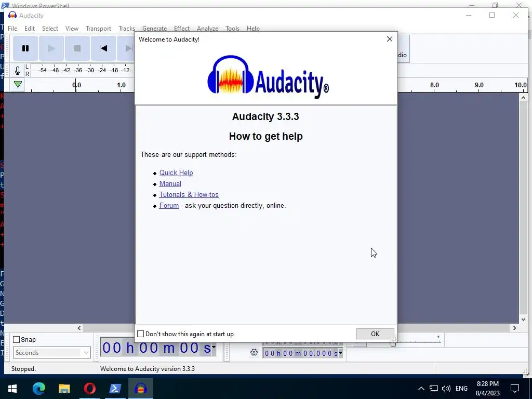
Task: Click the Pause transport button
Action: [x=25, y=48]
